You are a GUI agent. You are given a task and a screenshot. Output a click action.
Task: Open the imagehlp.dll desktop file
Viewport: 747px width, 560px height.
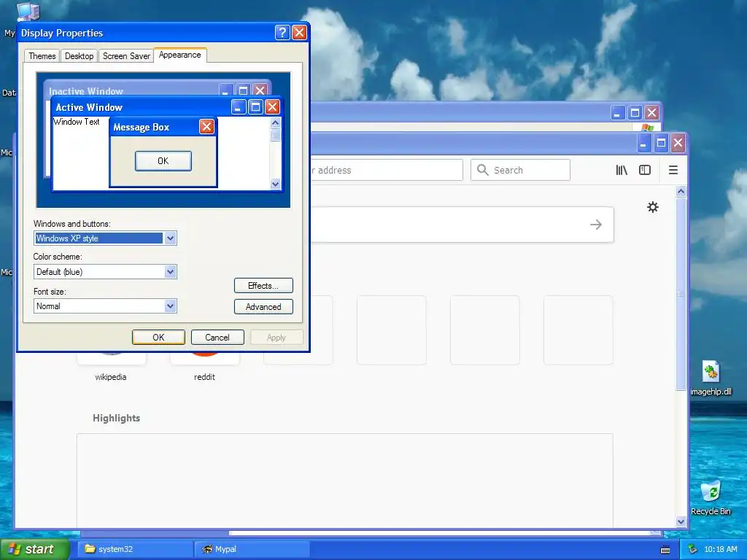[711, 378]
